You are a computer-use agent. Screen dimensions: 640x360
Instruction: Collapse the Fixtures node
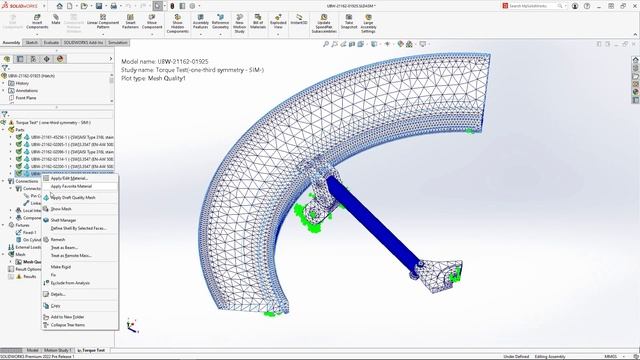pos(4,225)
